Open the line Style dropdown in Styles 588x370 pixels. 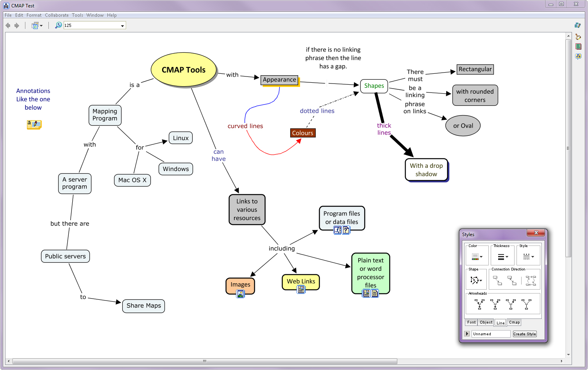(528, 257)
